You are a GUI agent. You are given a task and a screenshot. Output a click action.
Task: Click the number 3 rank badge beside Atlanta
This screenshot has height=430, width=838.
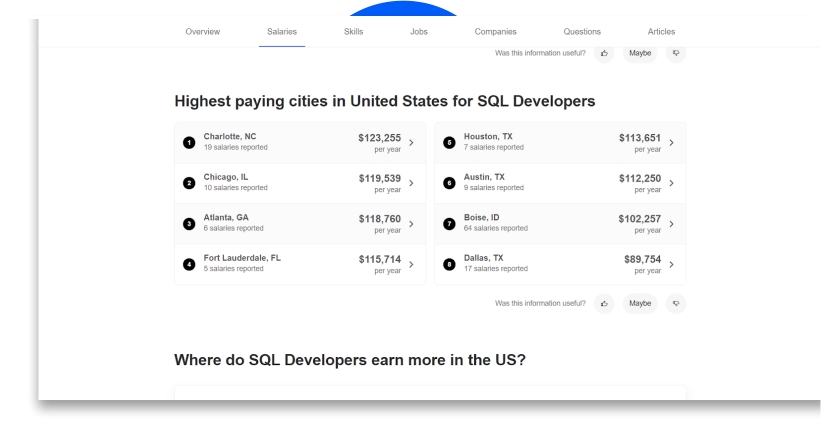coord(189,224)
